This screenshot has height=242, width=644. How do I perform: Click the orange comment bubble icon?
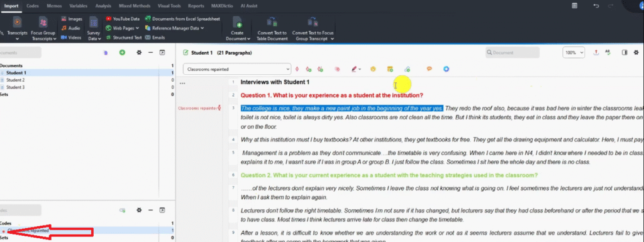(429, 69)
